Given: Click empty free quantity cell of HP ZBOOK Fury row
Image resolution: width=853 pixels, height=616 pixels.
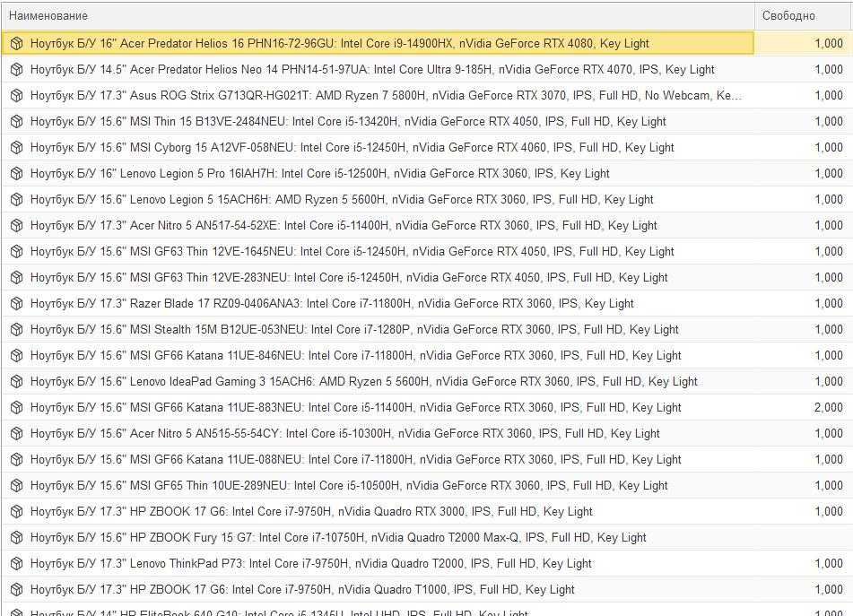Looking at the screenshot, I should tap(804, 538).
